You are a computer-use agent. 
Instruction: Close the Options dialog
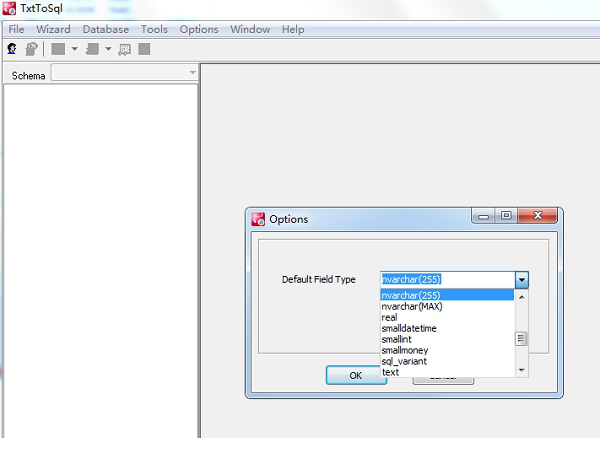point(538,216)
